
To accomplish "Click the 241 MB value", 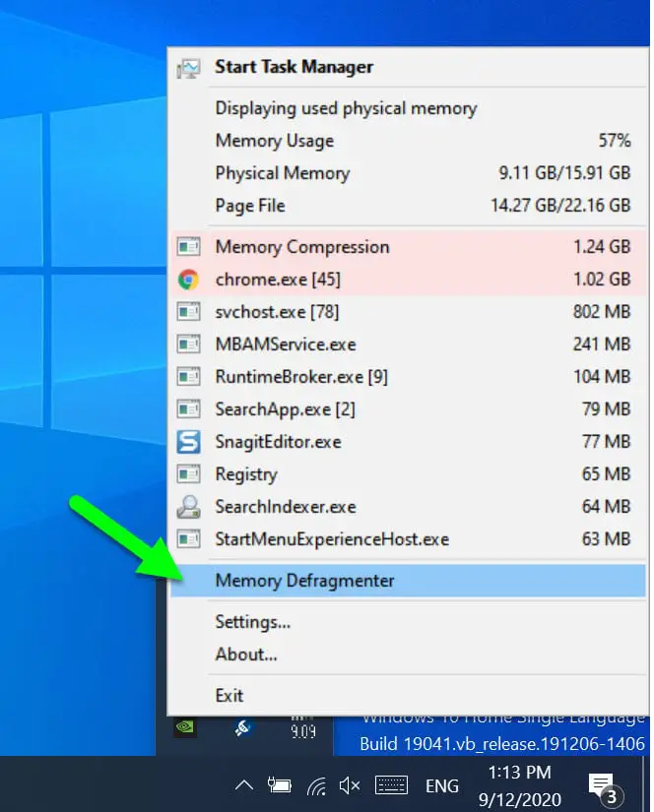I will click(x=602, y=344).
